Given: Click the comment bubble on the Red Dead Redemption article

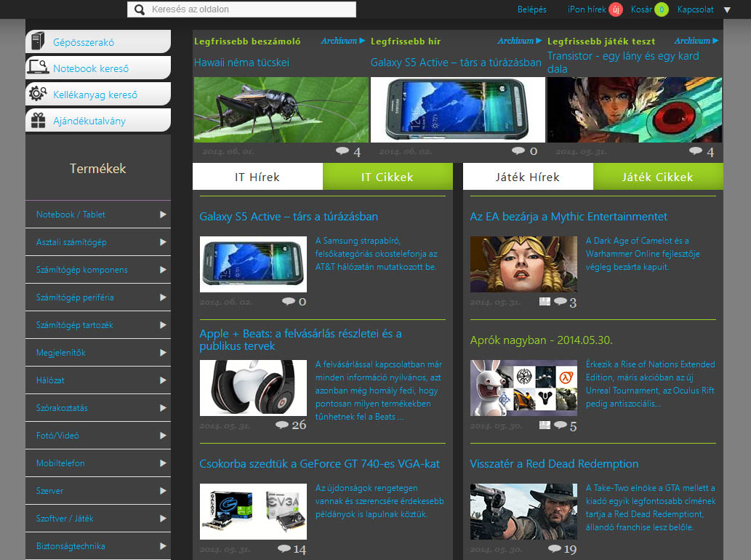Looking at the screenshot, I should coord(555,549).
